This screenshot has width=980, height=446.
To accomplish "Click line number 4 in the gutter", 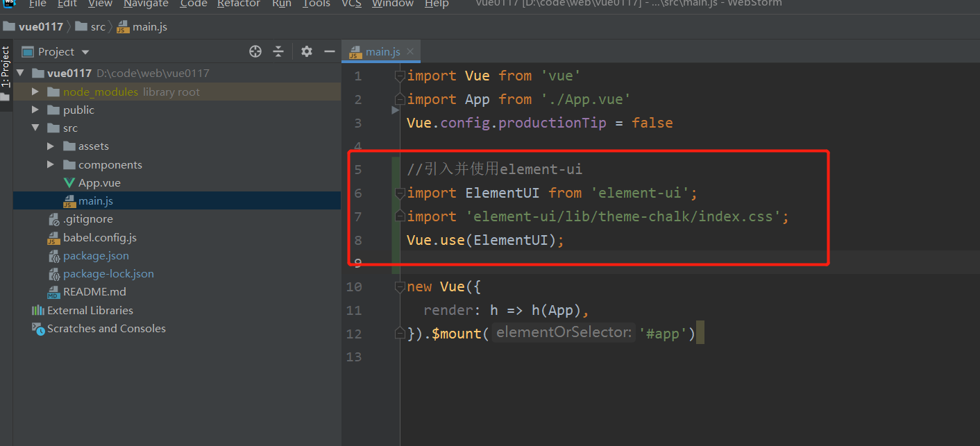I will pos(357,146).
